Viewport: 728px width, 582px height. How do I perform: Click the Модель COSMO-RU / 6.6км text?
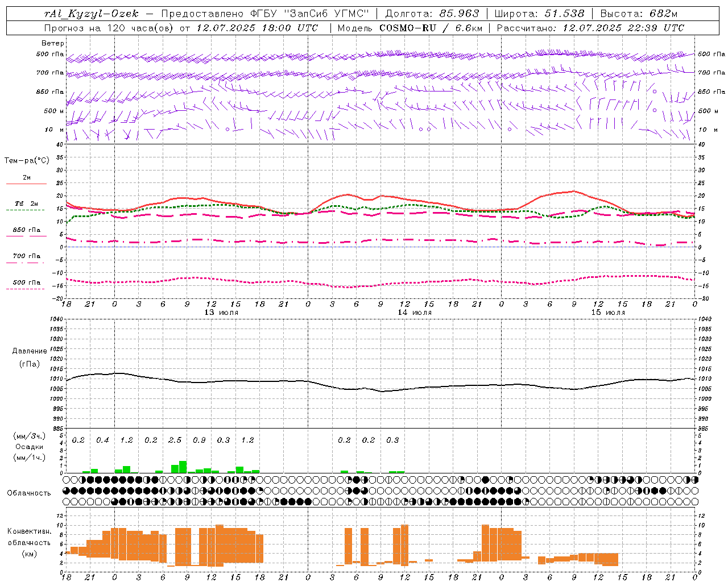click(x=410, y=28)
